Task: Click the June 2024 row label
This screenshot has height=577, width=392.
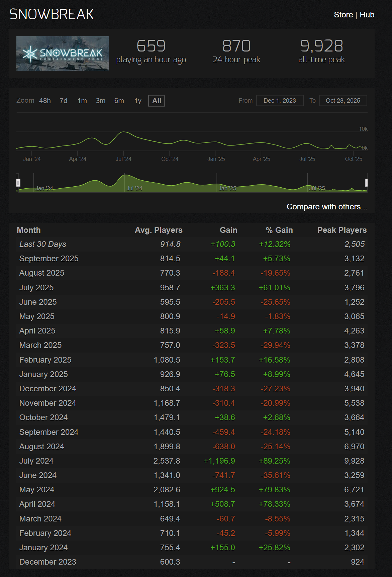Action: (38, 475)
